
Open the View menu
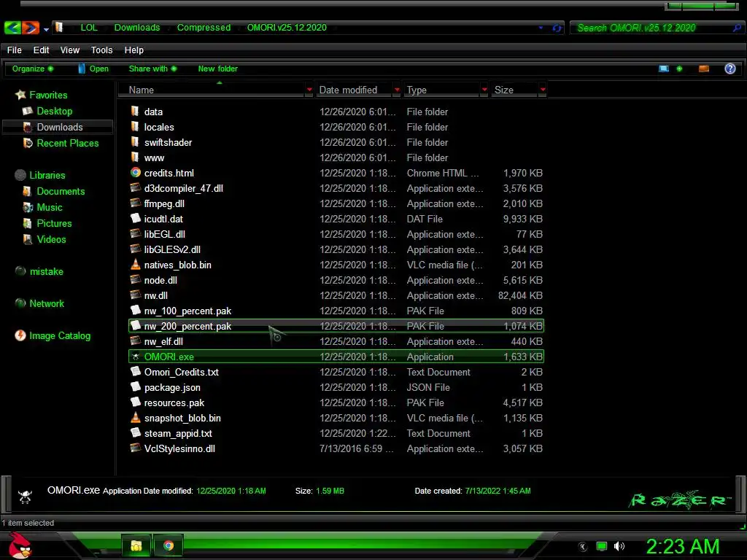pyautogui.click(x=69, y=50)
